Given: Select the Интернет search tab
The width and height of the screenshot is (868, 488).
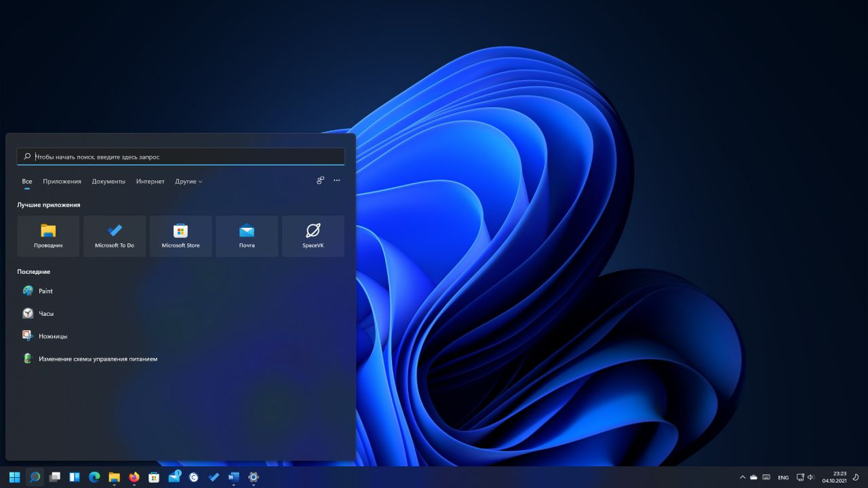Looking at the screenshot, I should click(150, 182).
